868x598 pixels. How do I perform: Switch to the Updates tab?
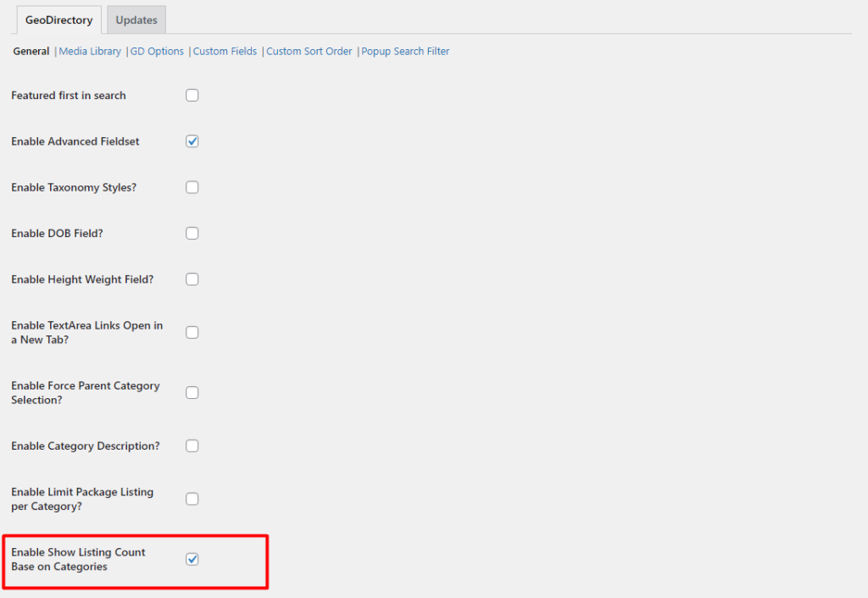(x=136, y=19)
